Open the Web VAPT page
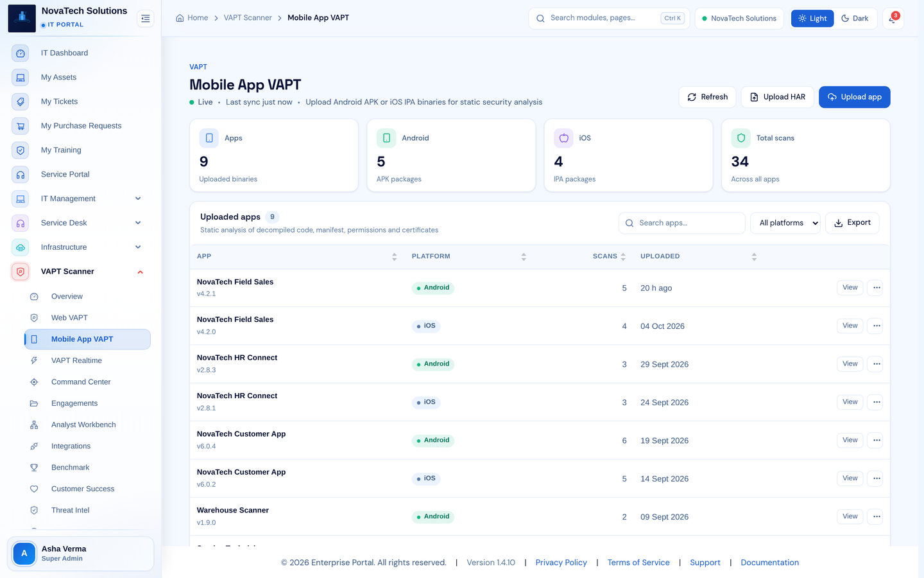Screen dimensions: 924x578 click(x=87, y=318)
